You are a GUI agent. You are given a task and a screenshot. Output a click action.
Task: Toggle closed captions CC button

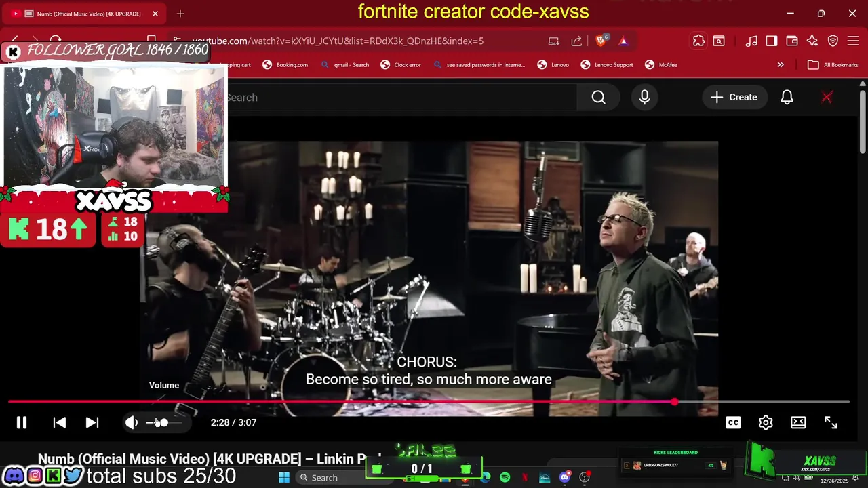(x=733, y=422)
